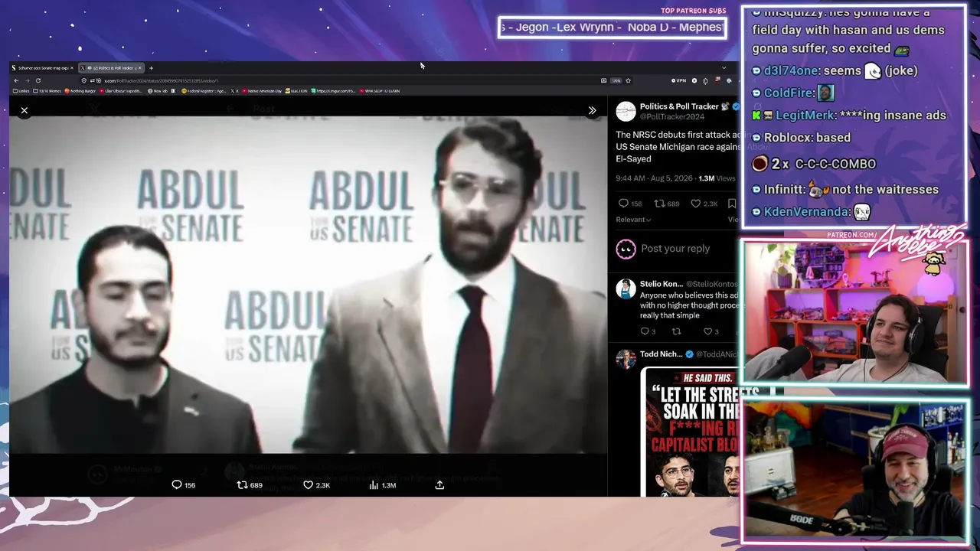The height and width of the screenshot is (551, 980).
Task: Bookmark this page with the star icon
Action: pos(628,80)
